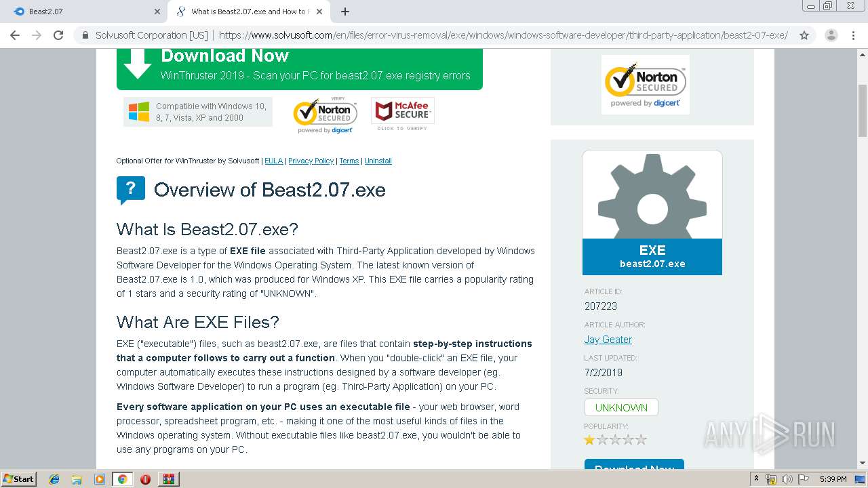Click the McAfee Secure badge

pos(403,114)
